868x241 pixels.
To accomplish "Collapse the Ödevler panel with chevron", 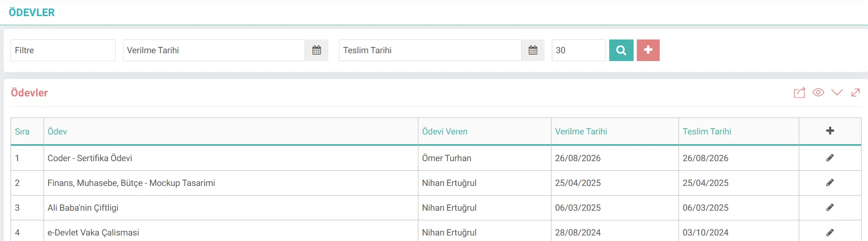I will (837, 93).
